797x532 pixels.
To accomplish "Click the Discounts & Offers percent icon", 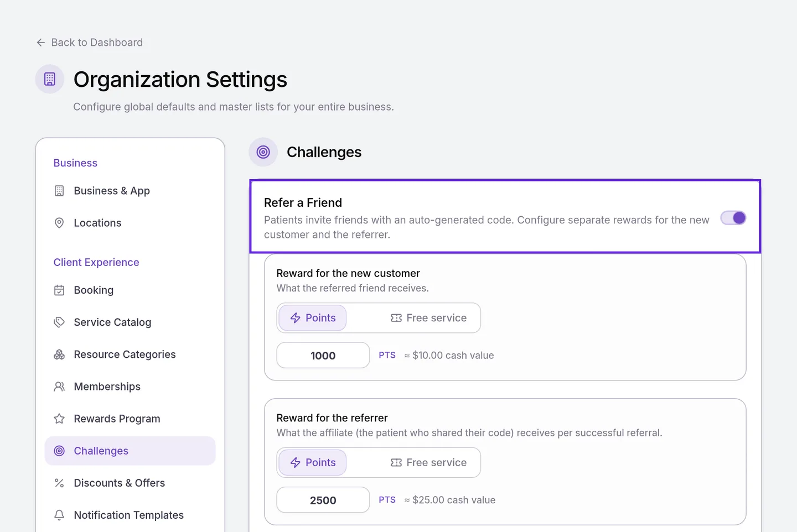I will click(59, 483).
